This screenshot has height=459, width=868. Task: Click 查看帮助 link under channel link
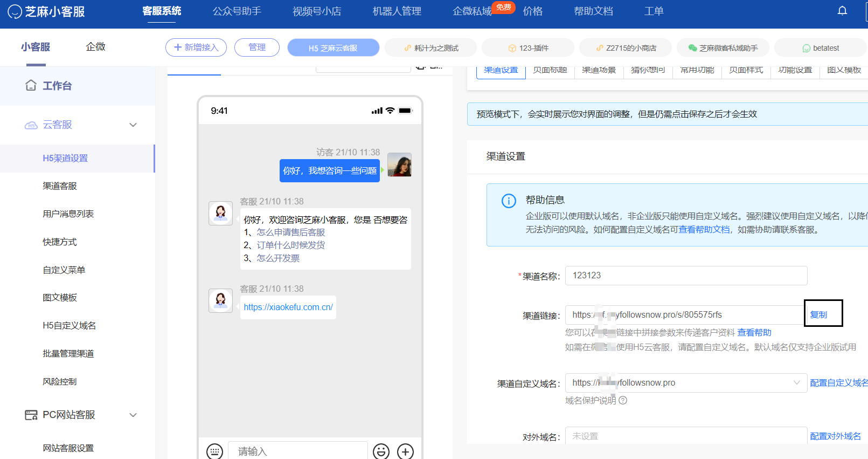click(754, 332)
